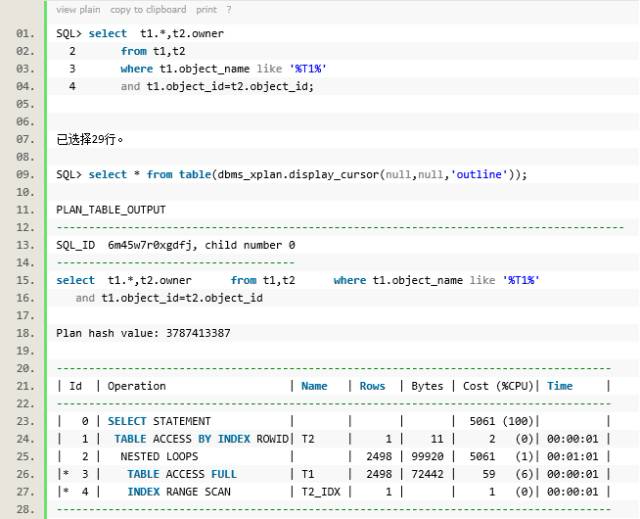Click the PLAN_TABLE_OUTPUT heading text
The width and height of the screenshot is (640, 519).
click(111, 210)
